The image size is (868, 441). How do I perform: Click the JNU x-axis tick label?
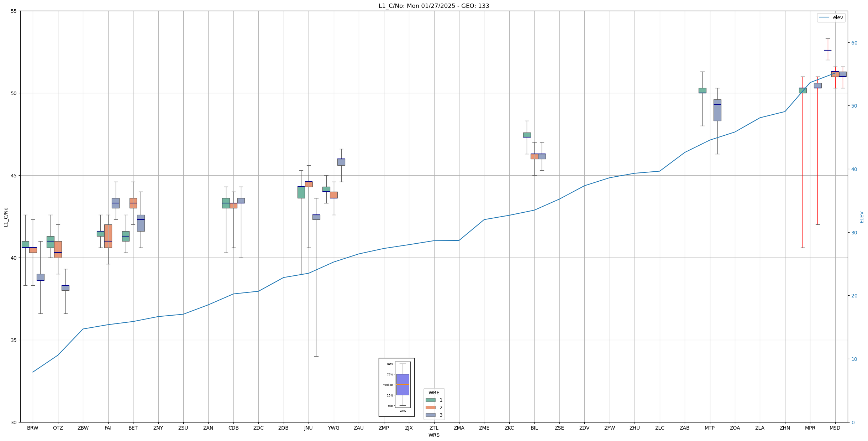[309, 428]
